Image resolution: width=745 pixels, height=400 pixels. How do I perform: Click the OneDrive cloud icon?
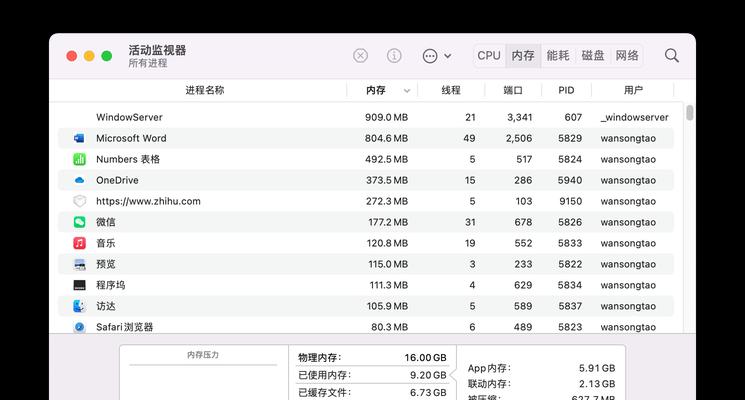click(x=79, y=181)
